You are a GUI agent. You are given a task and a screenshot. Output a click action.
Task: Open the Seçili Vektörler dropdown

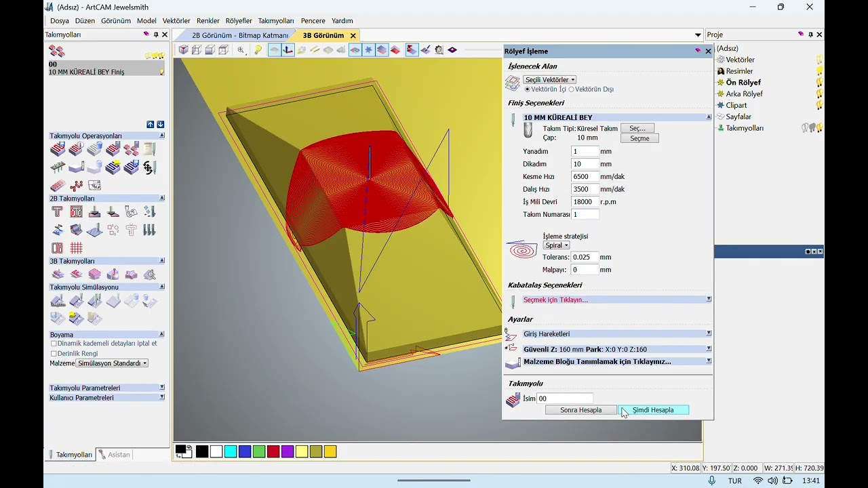550,80
